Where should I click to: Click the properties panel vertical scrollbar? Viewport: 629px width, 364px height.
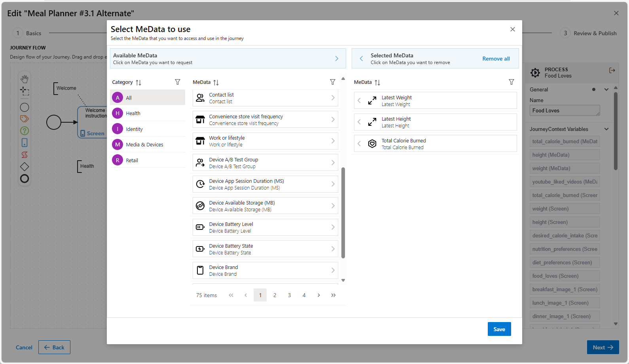pos(616,131)
